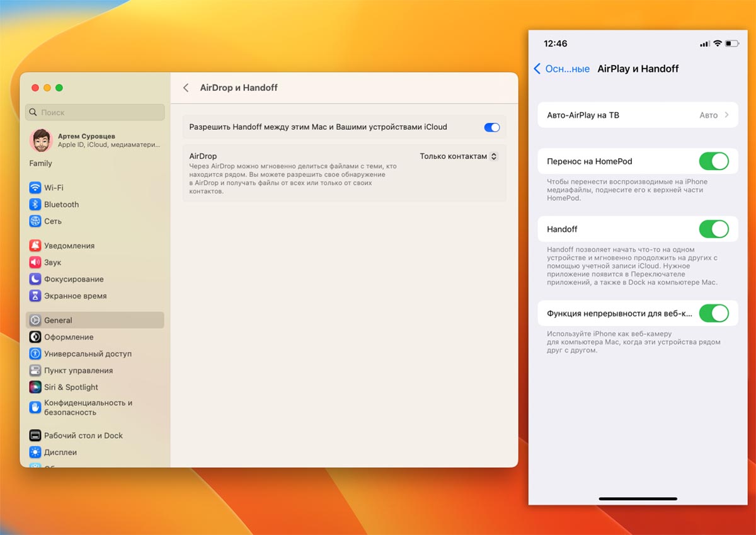Click the Пункт управления icon
This screenshot has height=535, width=756.
[x=35, y=371]
